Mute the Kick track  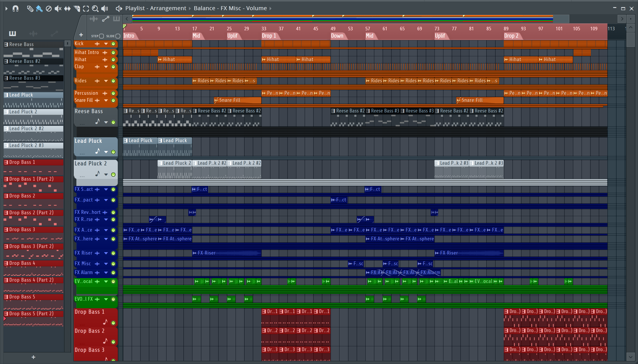pos(113,44)
